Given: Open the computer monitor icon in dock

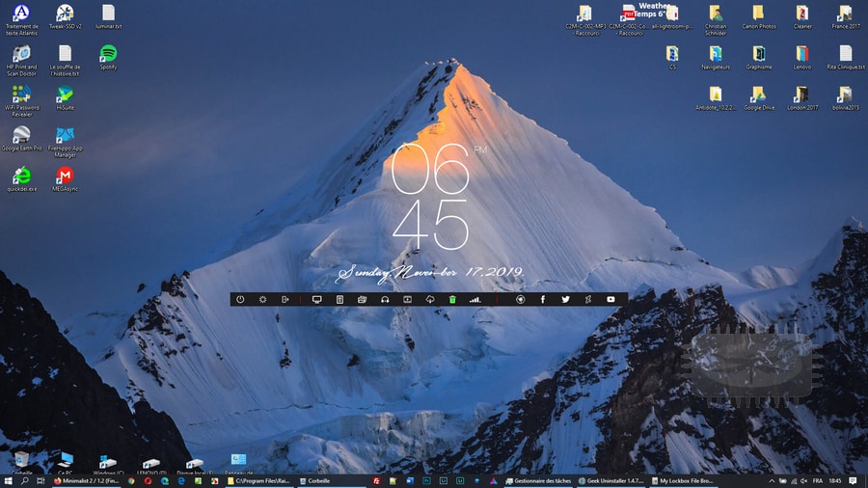Looking at the screenshot, I should tap(316, 299).
